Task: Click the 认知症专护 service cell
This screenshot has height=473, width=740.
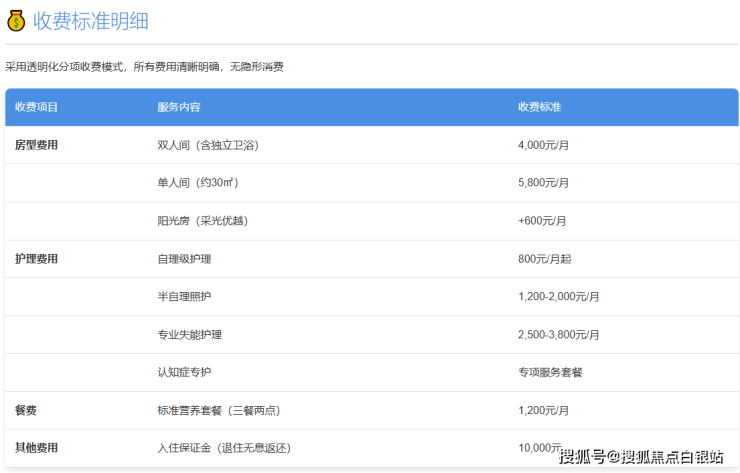Action: coord(184,372)
